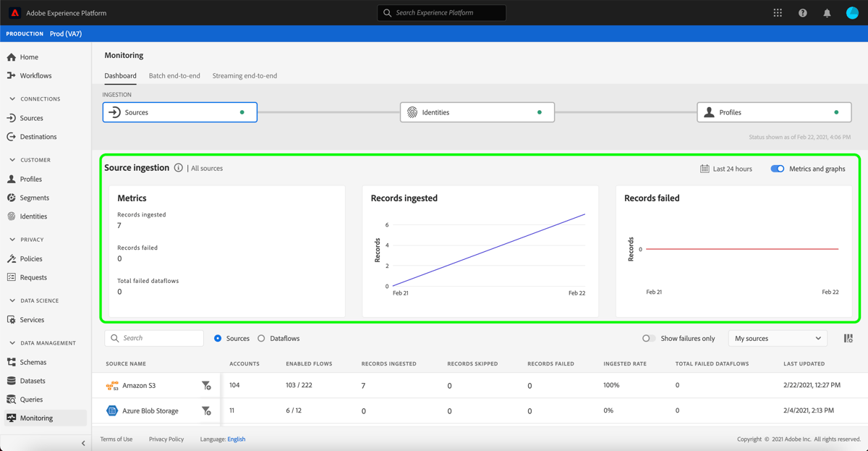Collapse the Connections sidebar section
868x451 pixels.
coord(14,98)
